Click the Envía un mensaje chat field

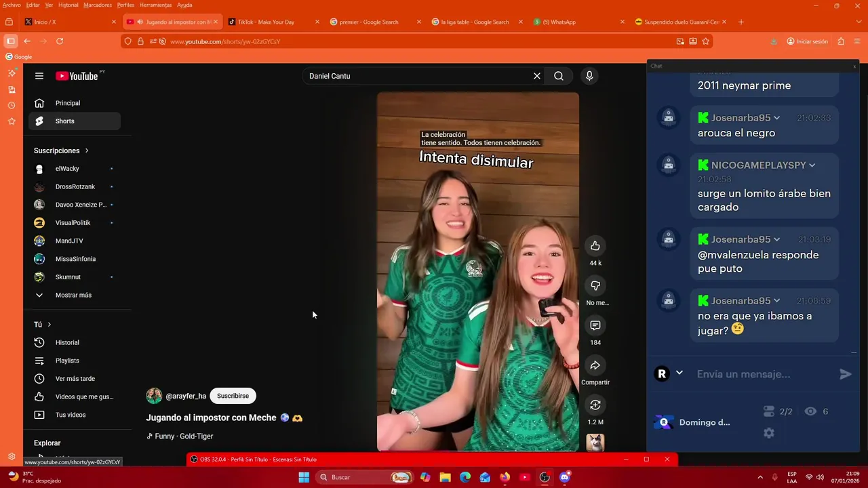click(764, 374)
